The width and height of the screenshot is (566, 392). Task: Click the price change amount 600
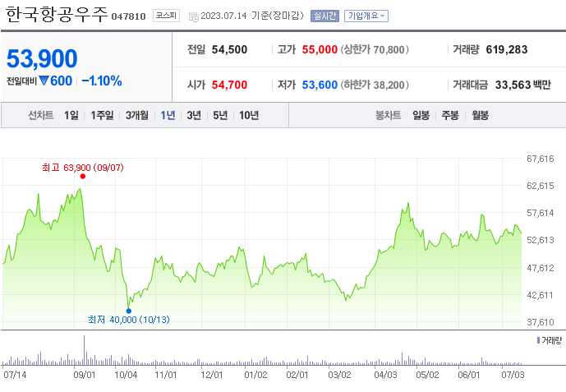pos(61,81)
